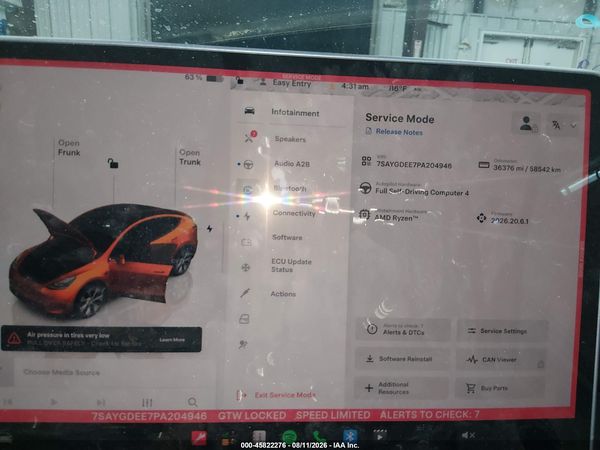Image resolution: width=600 pixels, height=450 pixels.
Task: Tap the VIN 7SAYGDEE7PA204946 in Service Mode panel
Action: [414, 165]
